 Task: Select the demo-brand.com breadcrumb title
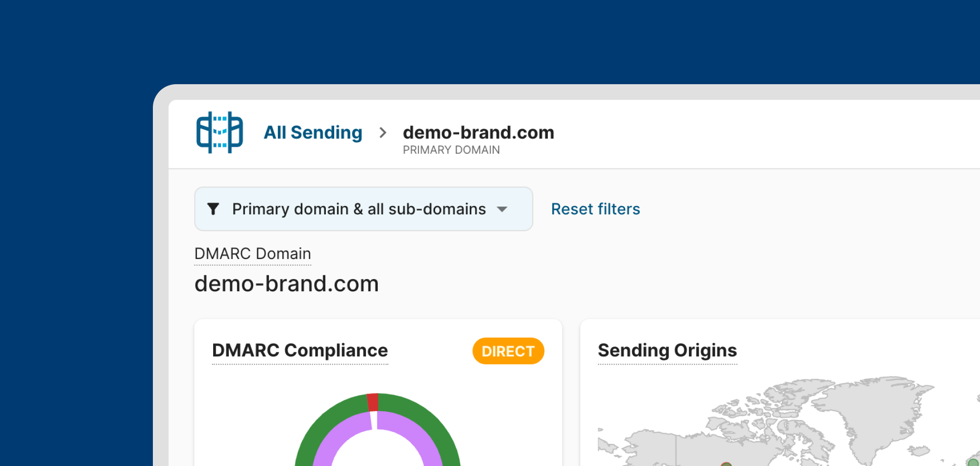(x=478, y=133)
